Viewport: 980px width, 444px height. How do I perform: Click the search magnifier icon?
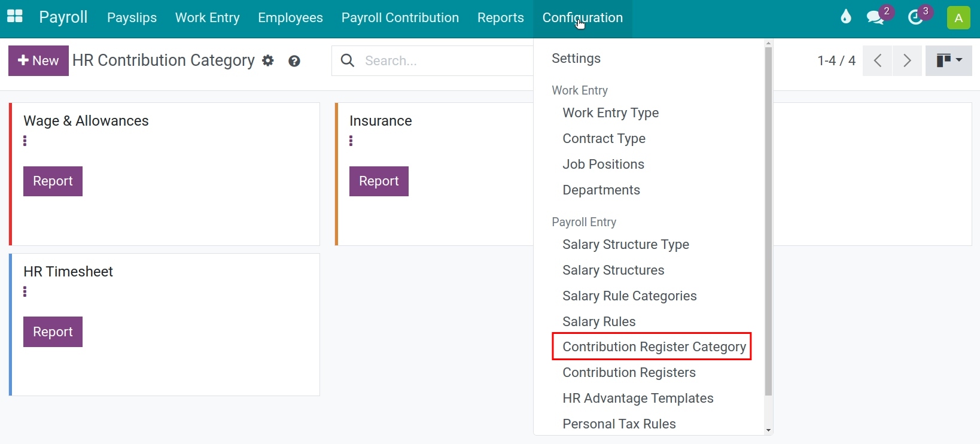click(x=348, y=60)
